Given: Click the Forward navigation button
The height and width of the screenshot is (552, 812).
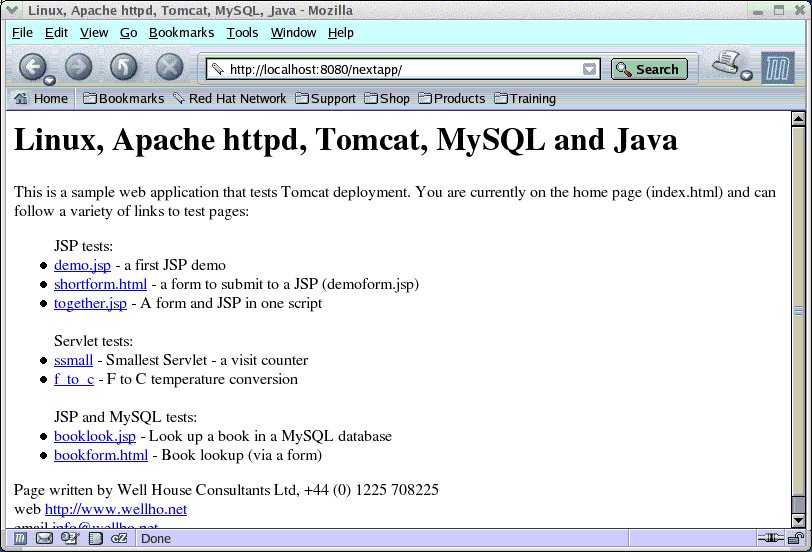Looking at the screenshot, I should click(79, 67).
